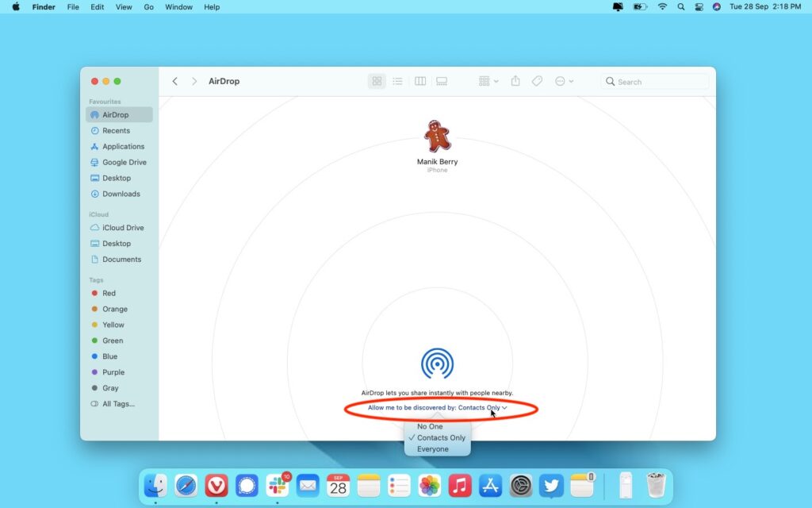Open the Tags icon in the toolbar

(x=537, y=81)
